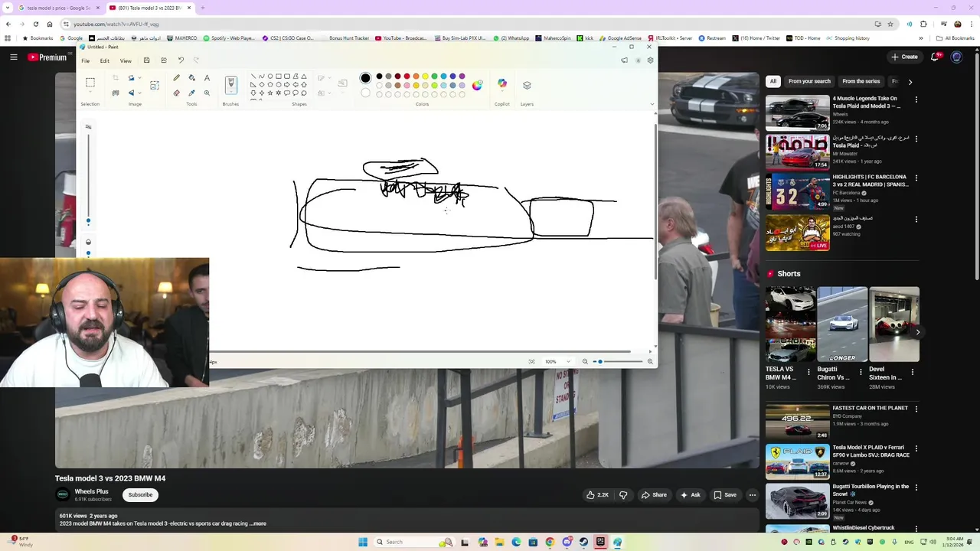This screenshot has height=551, width=980.
Task: Select Color 2 secondary white swatch
Action: click(x=365, y=93)
